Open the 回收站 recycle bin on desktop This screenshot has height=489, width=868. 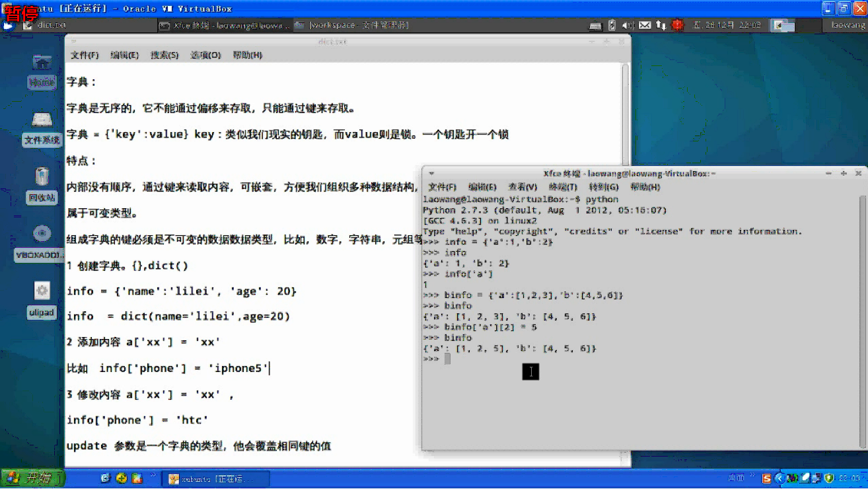click(x=41, y=184)
